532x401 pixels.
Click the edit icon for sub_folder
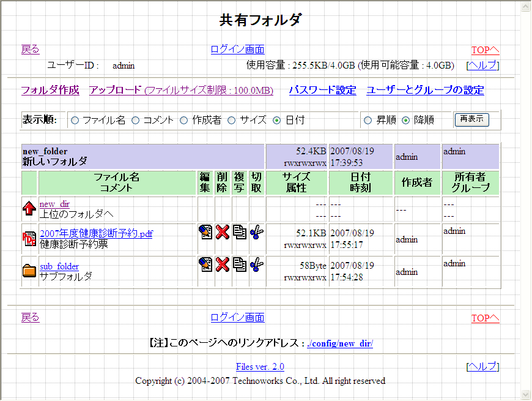[205, 264]
